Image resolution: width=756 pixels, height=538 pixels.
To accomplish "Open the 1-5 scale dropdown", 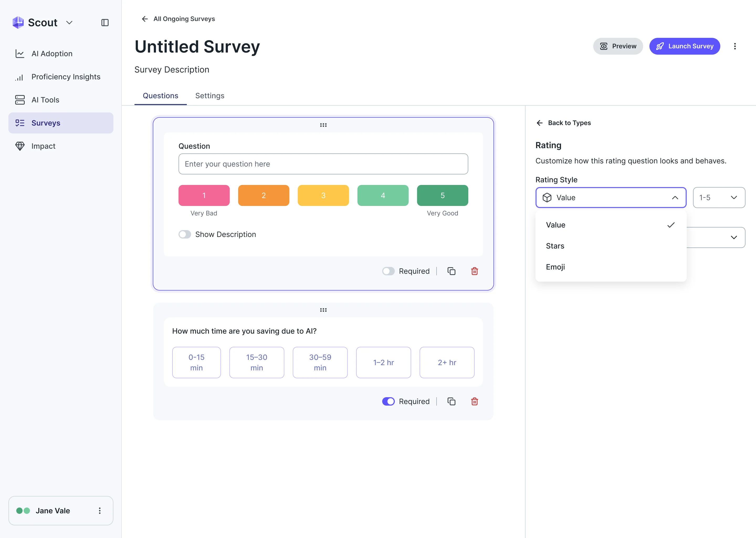I will [719, 198].
